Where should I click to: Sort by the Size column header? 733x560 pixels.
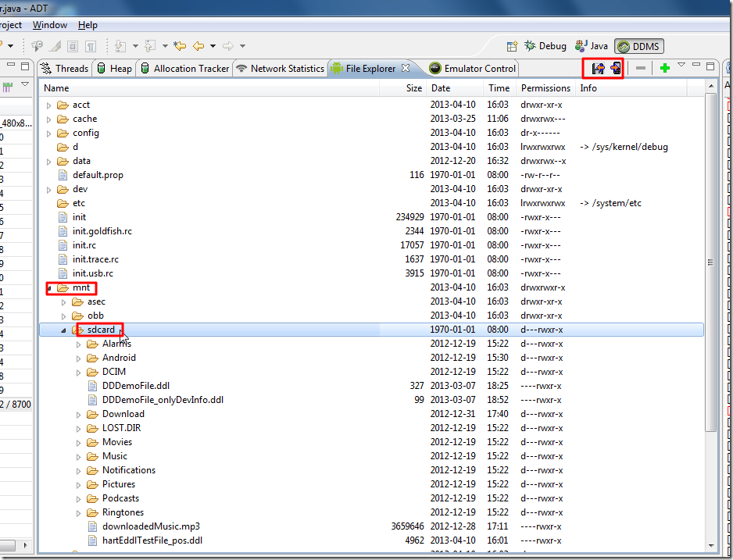point(402,87)
